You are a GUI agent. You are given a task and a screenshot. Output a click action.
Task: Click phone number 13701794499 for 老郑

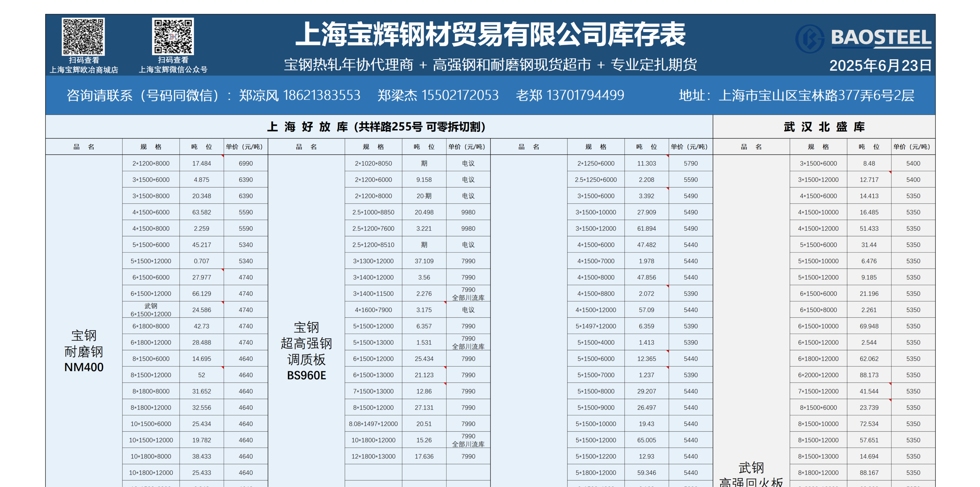[x=585, y=95]
